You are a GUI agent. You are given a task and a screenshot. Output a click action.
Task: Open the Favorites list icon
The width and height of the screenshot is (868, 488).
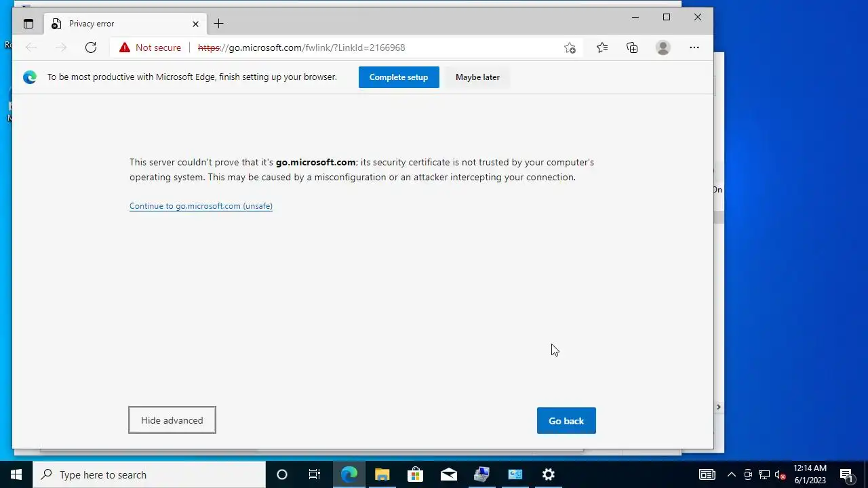click(602, 47)
